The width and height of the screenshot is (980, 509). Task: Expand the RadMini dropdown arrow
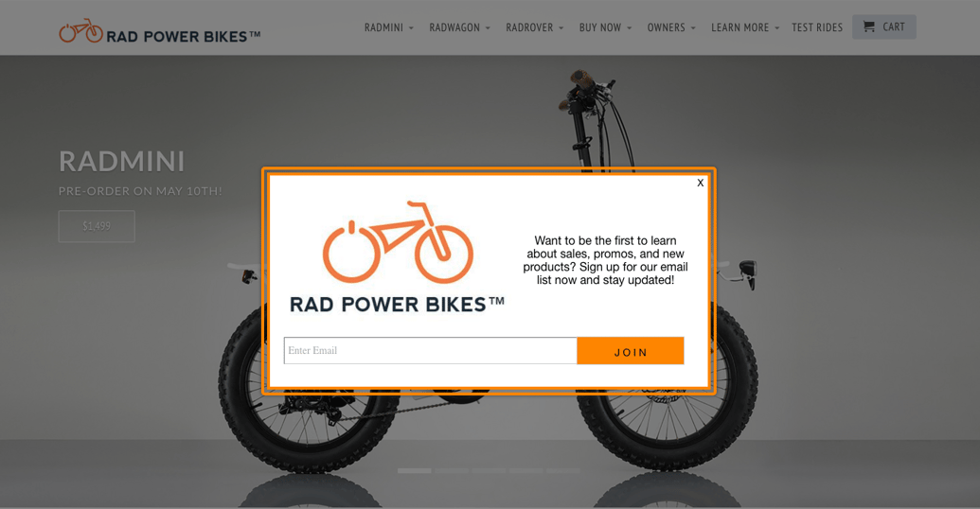tap(411, 28)
